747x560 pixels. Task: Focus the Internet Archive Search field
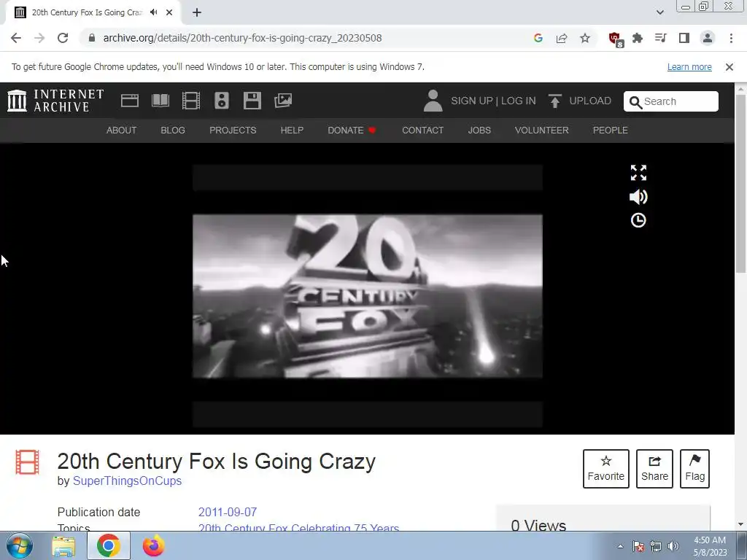click(x=671, y=101)
